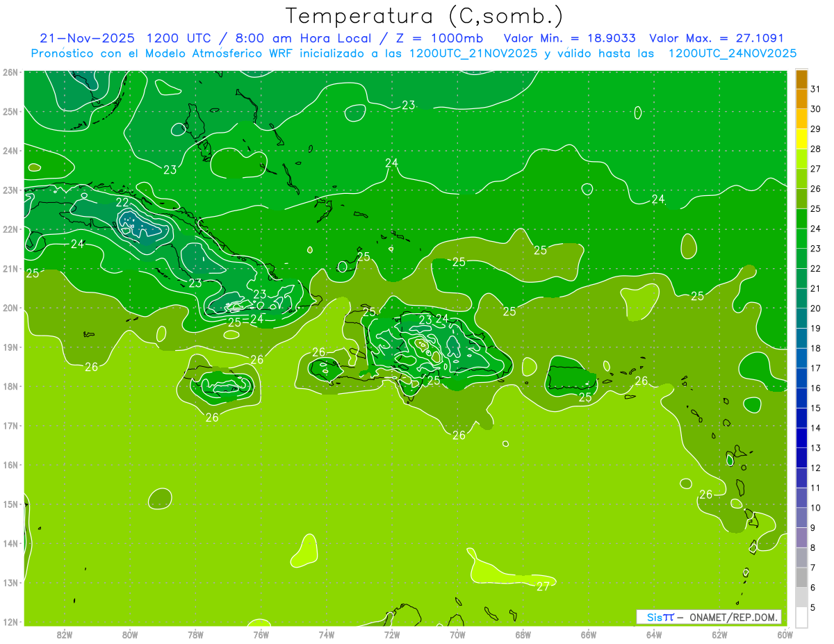Viewport: 834px width, 644px height.
Task: Click the 74W longitude axis label
Action: click(327, 634)
